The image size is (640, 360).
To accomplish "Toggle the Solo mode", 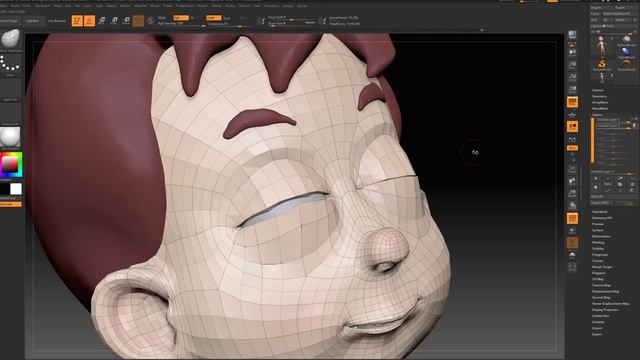I will click(x=572, y=255).
